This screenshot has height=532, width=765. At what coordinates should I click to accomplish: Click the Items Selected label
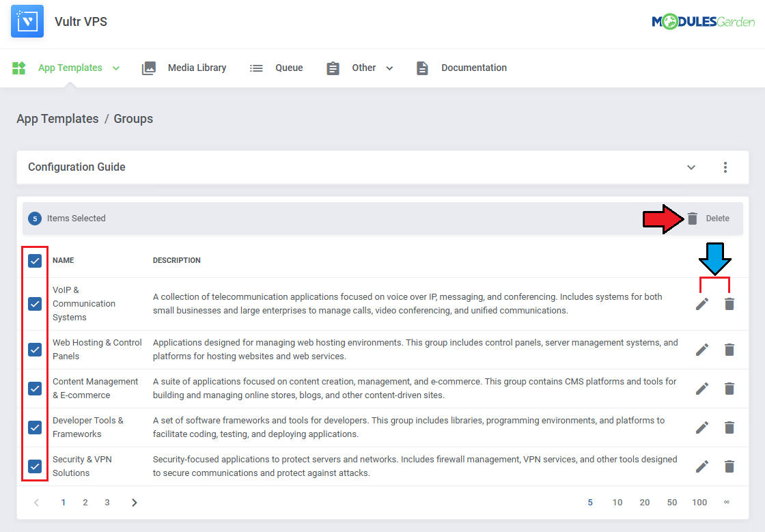coord(76,219)
